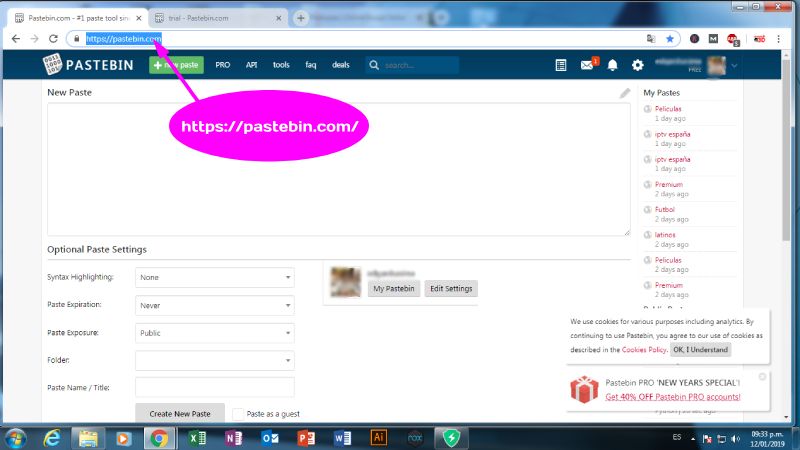Open OneNote from the taskbar
This screenshot has width=800, height=450.
pyautogui.click(x=233, y=438)
